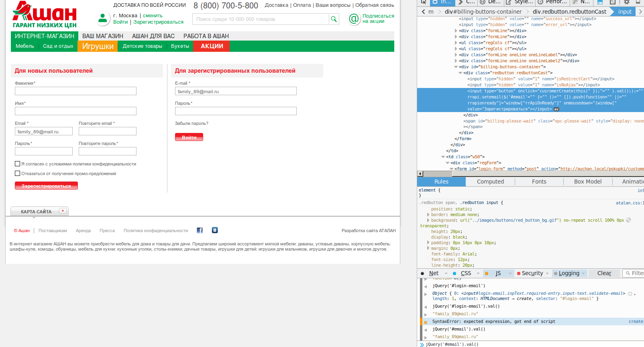The image size is (644, 347).
Task: Select 'input' in the breadcrumb trail
Action: 625,12
